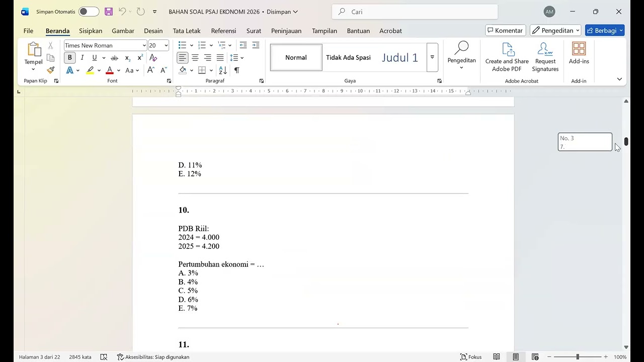Viewport: 644px width, 362px height.
Task: Click the Cari search box
Action: [415, 12]
